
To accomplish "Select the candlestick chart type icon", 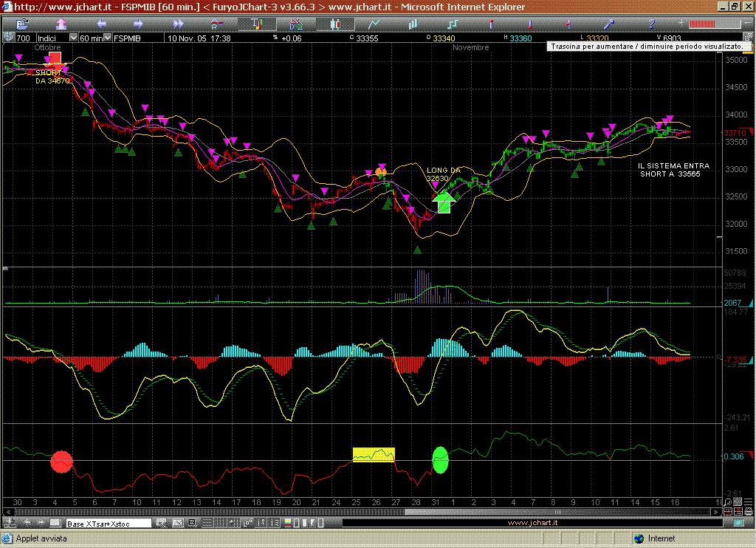I will coord(335,24).
